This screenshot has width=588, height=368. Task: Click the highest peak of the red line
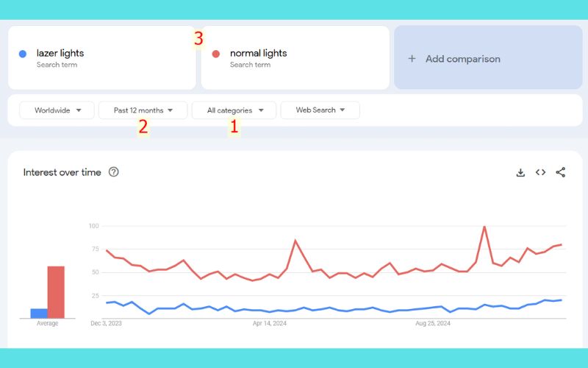484,227
